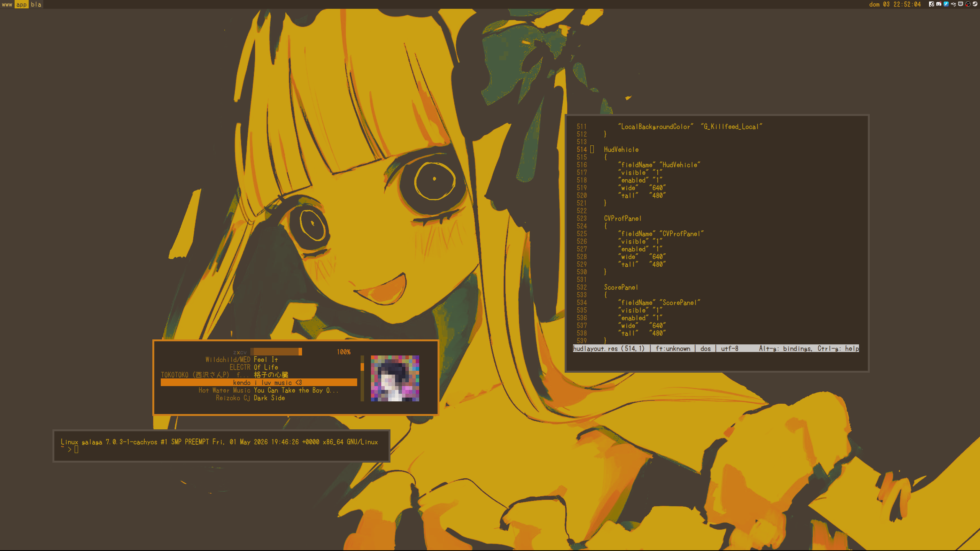Open Discord from the system tray
Screen dimensions: 980x551
tap(939, 4)
